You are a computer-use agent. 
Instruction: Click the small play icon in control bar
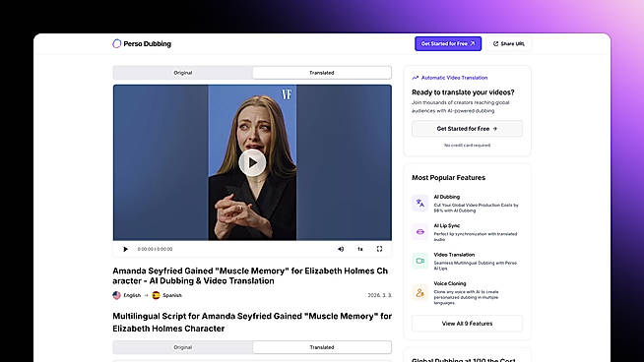pos(125,249)
